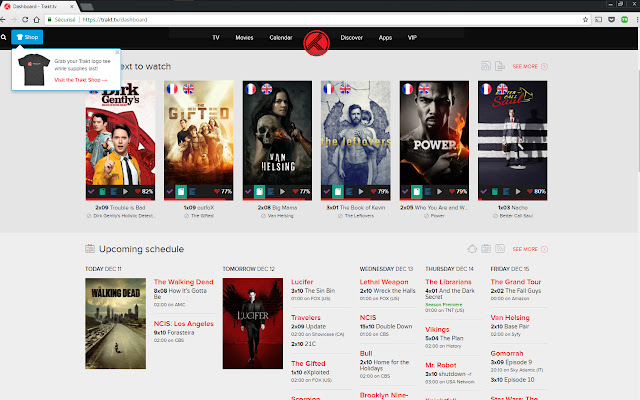Open the Shop button
The width and height of the screenshot is (640, 400).
27,37
